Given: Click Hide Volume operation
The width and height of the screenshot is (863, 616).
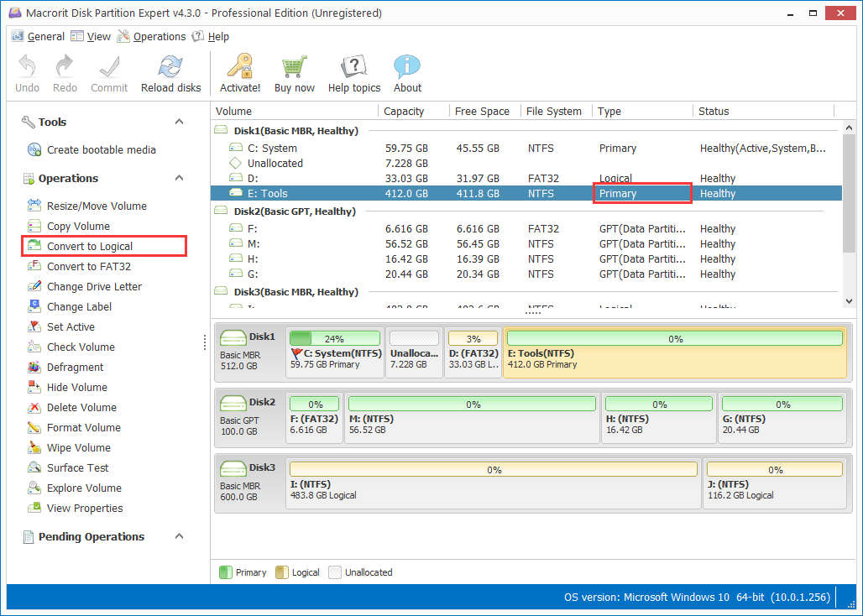Looking at the screenshot, I should 68,387.
